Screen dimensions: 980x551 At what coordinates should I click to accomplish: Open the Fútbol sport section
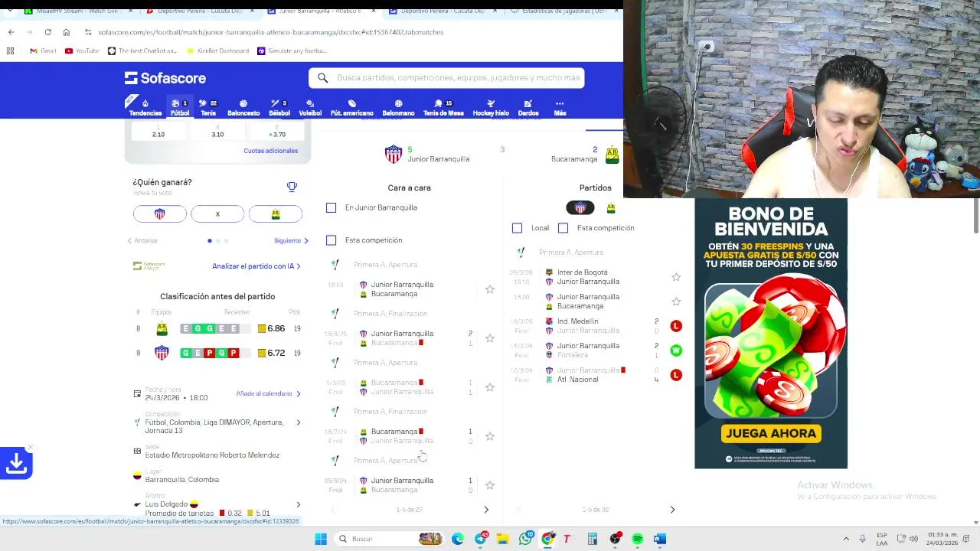[180, 107]
